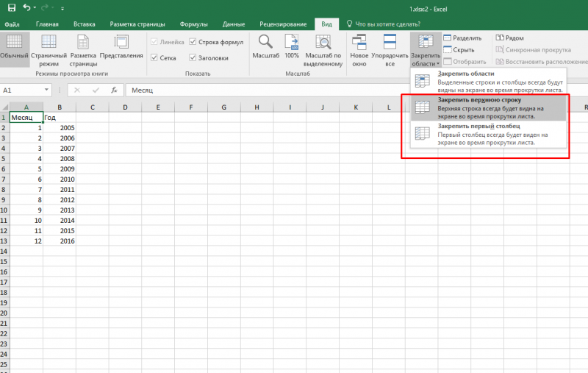Screen dimensions: 588x373
Task: Select row 14 header
Action: click(x=4, y=251)
